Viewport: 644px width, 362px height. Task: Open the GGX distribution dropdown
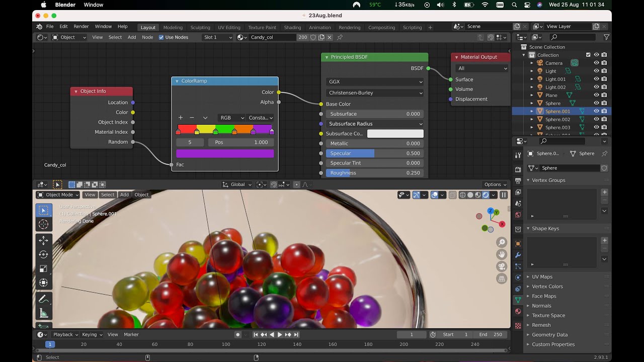pyautogui.click(x=375, y=81)
